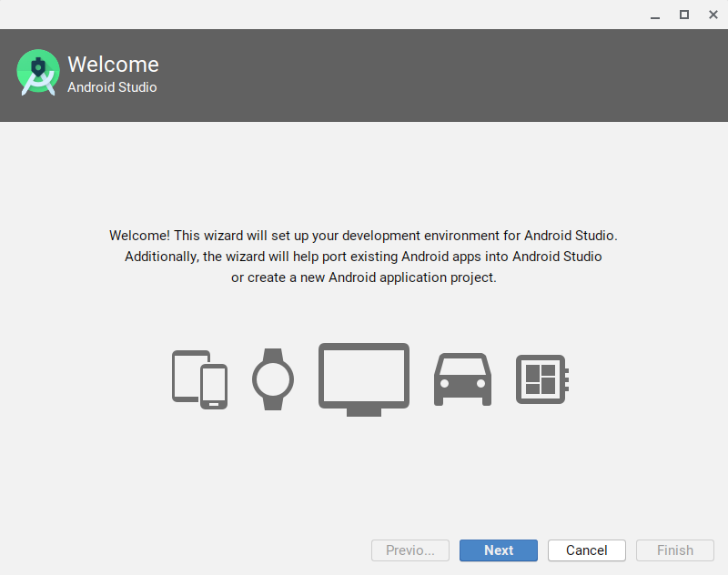Click the Welcome heading text
The width and height of the screenshot is (728, 575).
[113, 65]
